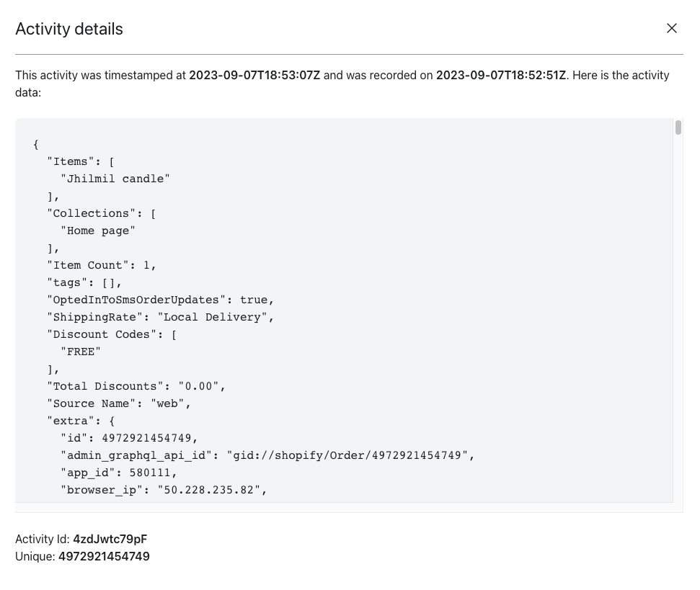Image resolution: width=700 pixels, height=590 pixels.
Task: Click the Unique value 4972921454749
Action: [104, 556]
